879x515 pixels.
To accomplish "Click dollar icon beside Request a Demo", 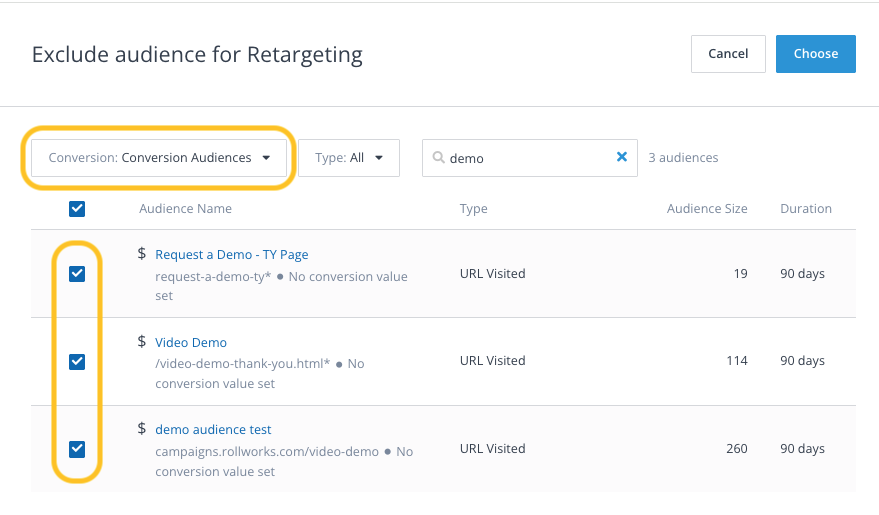I will point(142,254).
